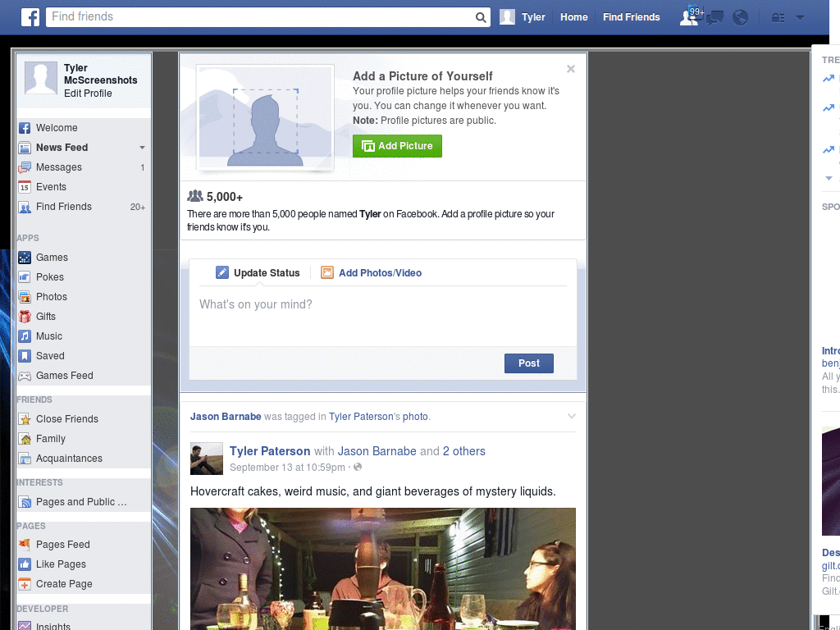840x630 pixels.
Task: Click the blue Post button
Action: [529, 363]
